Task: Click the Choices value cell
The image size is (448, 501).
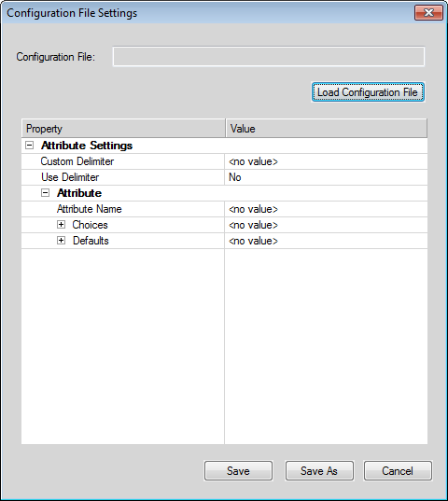Action: 326,225
